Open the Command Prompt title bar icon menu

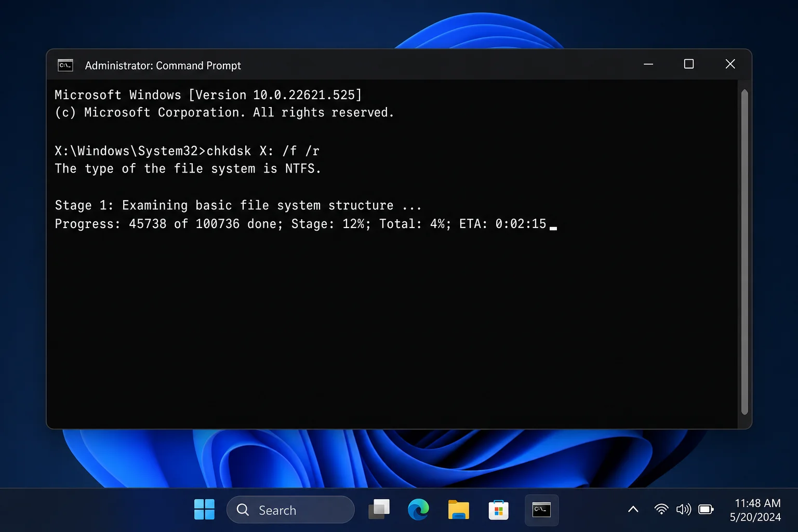coord(65,65)
